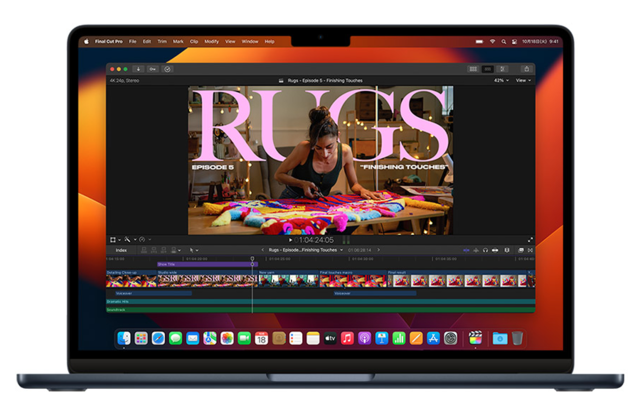Open the Keyword Editor key icon
The width and height of the screenshot is (640, 420).
coord(153,69)
